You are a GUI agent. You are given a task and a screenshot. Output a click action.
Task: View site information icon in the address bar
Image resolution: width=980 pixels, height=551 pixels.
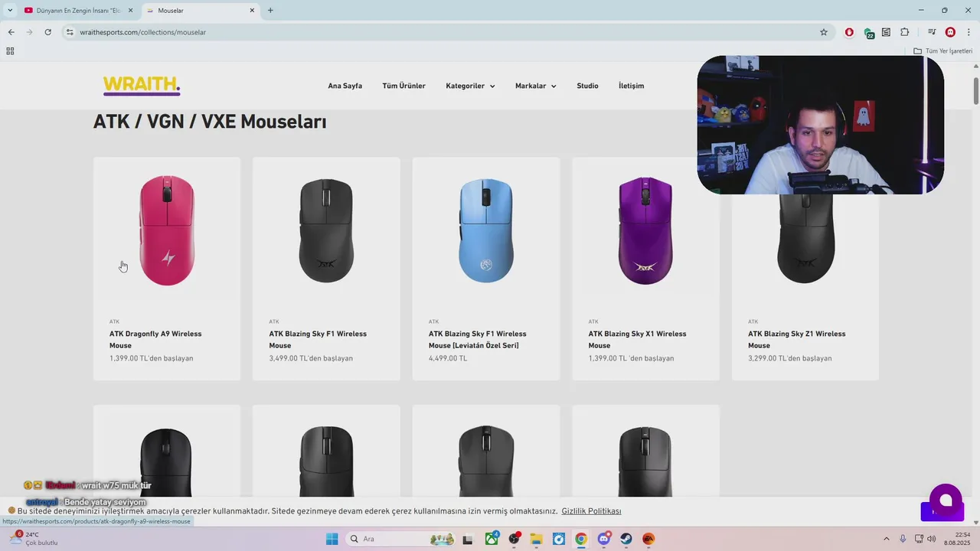click(70, 32)
